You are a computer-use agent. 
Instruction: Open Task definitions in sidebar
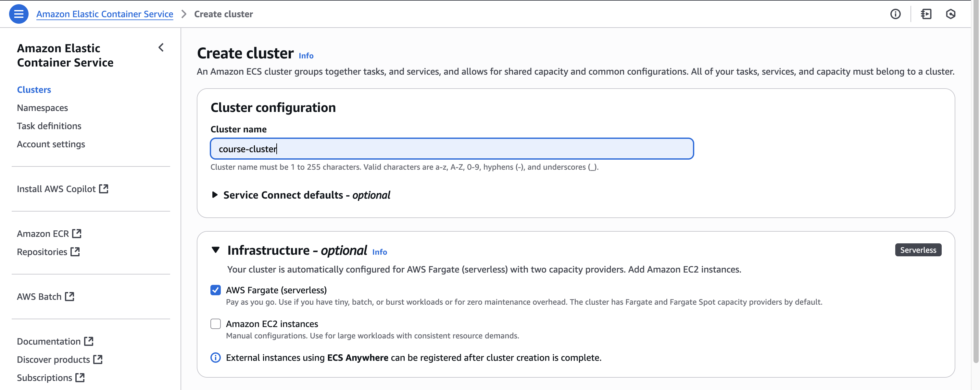[49, 126]
